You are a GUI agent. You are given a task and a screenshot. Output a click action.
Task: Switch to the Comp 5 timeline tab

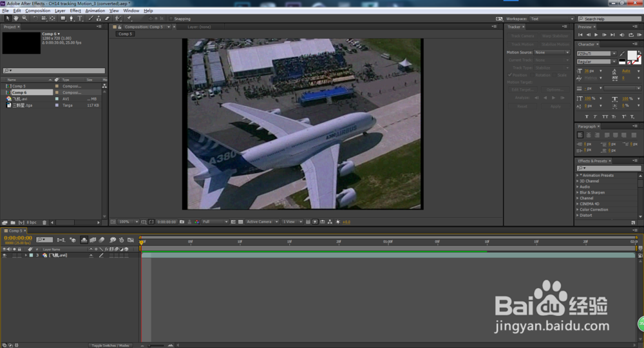(15, 231)
